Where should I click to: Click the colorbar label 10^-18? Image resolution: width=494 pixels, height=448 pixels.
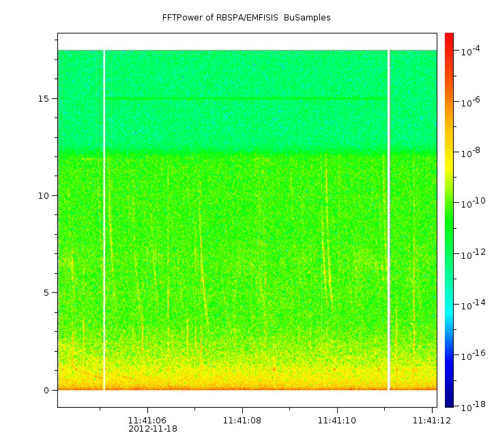pos(473,406)
